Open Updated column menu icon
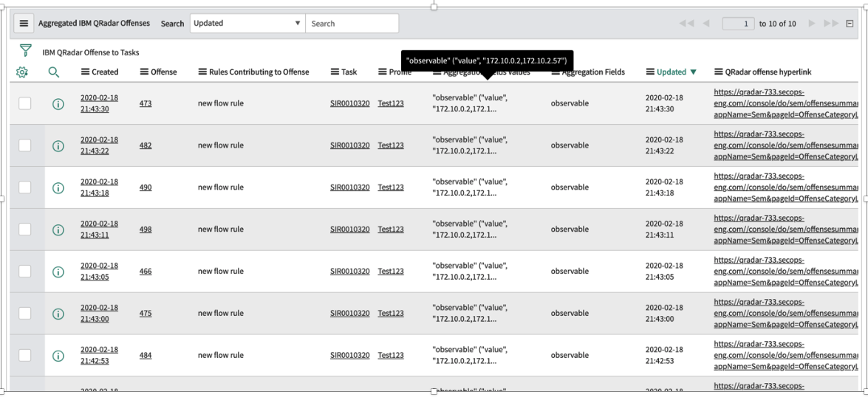 point(650,72)
